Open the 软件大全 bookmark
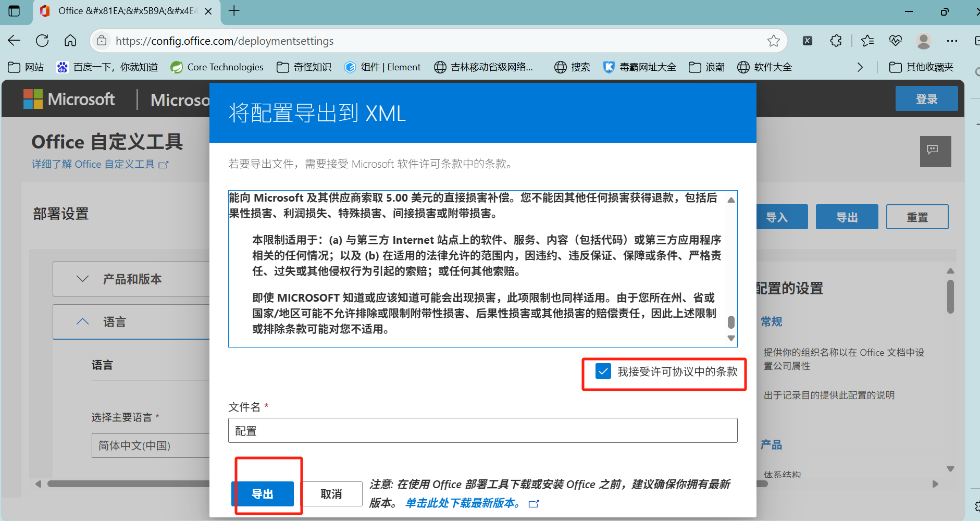Image resolution: width=980 pixels, height=521 pixels. (764, 67)
